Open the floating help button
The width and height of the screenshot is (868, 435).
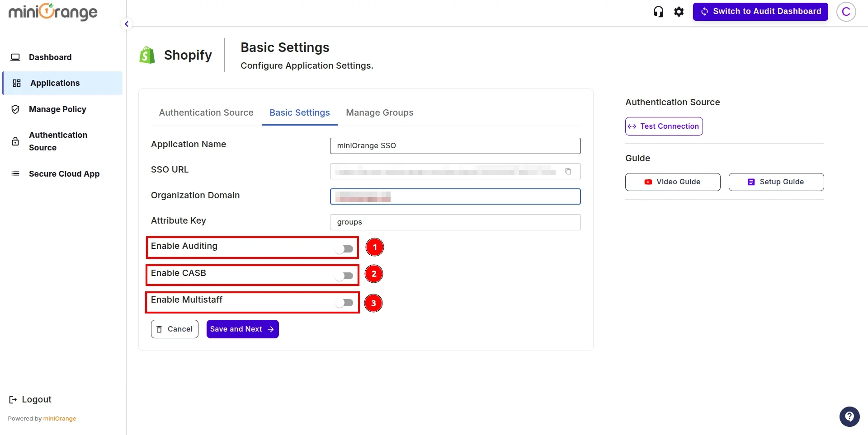point(849,416)
